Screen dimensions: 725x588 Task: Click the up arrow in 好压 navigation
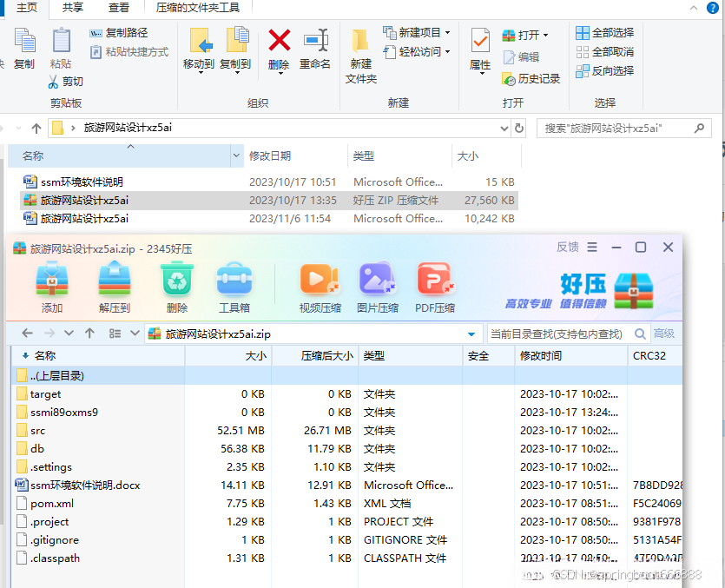coord(89,334)
